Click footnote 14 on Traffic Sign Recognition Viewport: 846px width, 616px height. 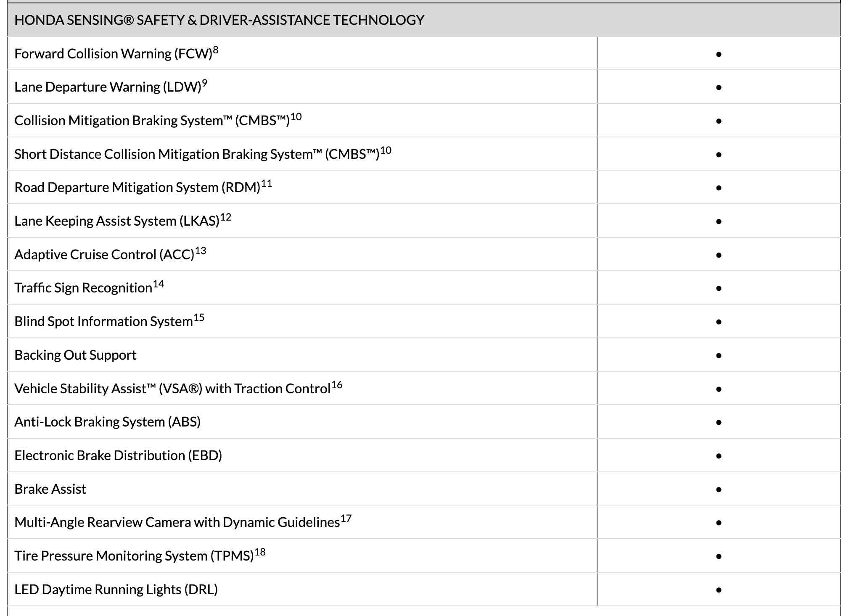(159, 284)
